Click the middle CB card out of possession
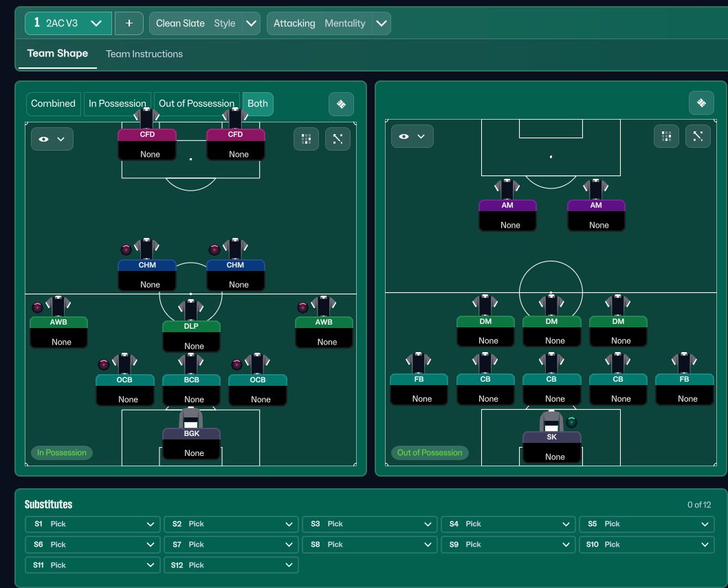The image size is (728, 588). point(551,389)
